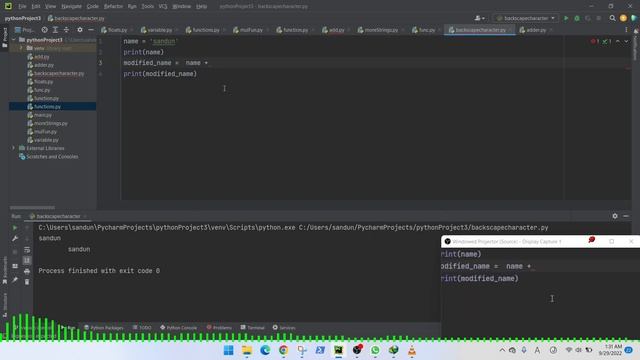
Task: Open the Terminal tool window
Action: click(253, 328)
